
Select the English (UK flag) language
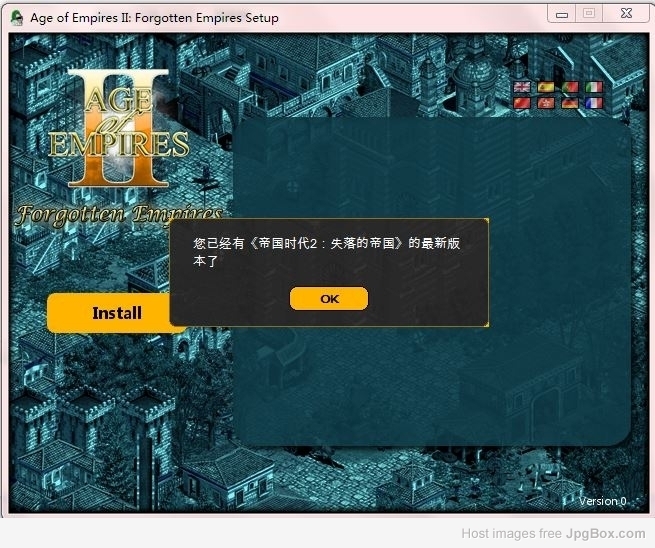521,88
